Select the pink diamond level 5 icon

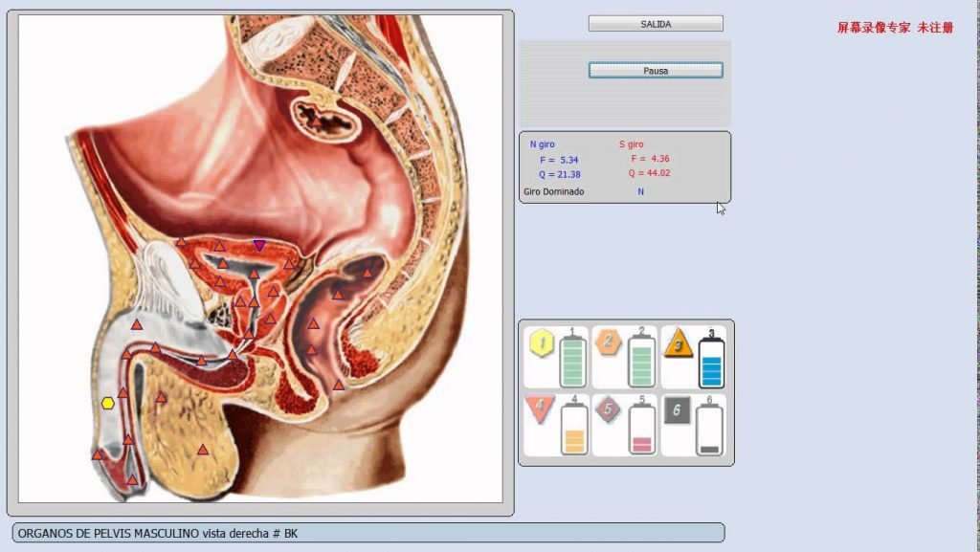[x=608, y=409]
